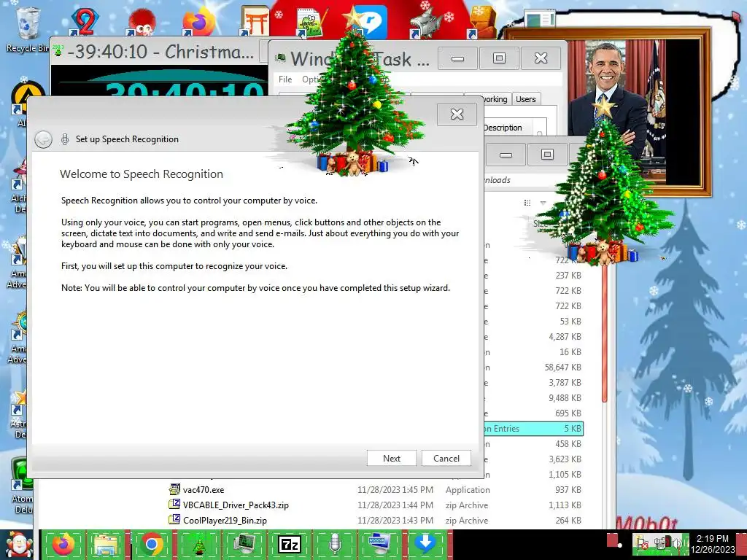This screenshot has width=747, height=560.
Task: Click the 58,647 KB size cell
Action: point(562,367)
